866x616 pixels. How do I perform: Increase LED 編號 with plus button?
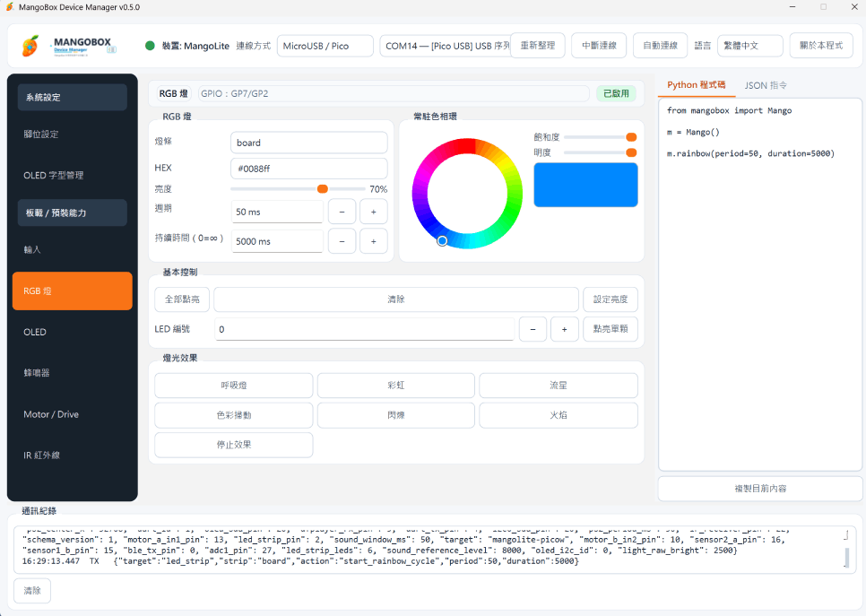(x=564, y=329)
